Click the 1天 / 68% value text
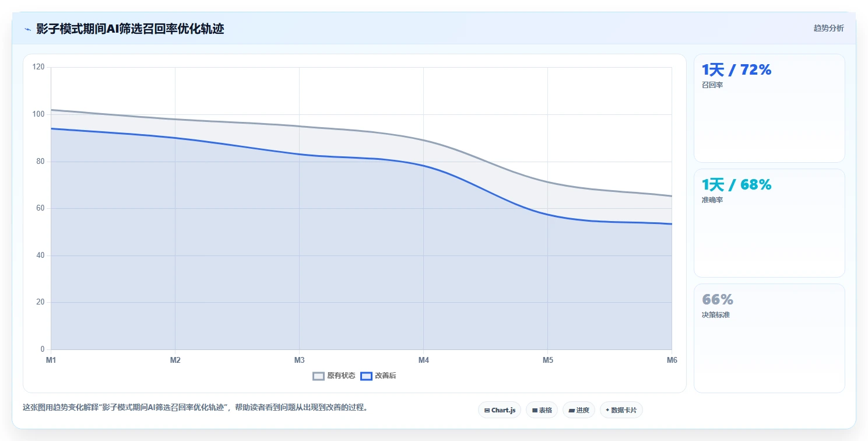868x441 pixels. coord(736,185)
